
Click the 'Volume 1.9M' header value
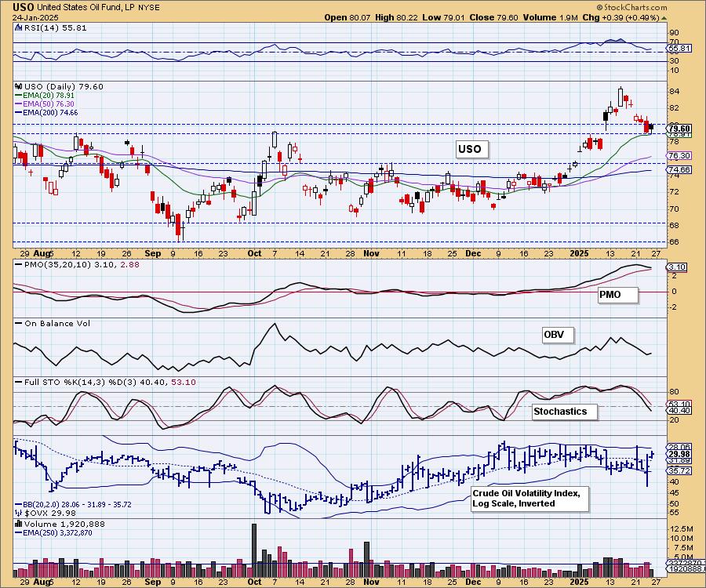(x=551, y=17)
